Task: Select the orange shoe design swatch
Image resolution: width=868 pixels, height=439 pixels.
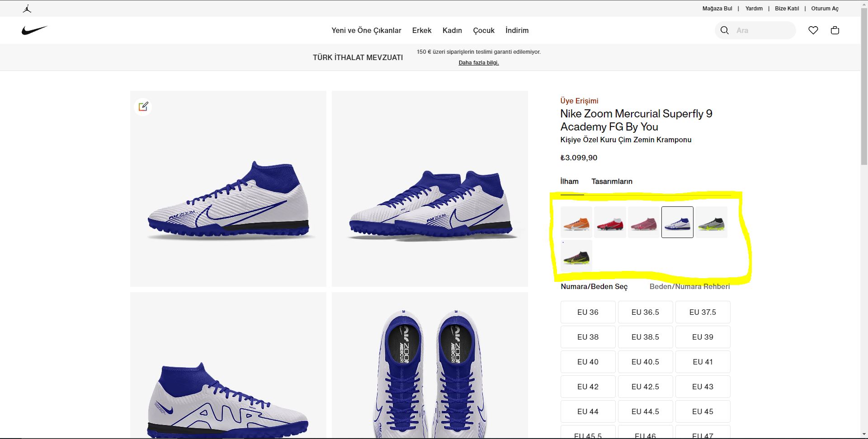Action: (576, 222)
